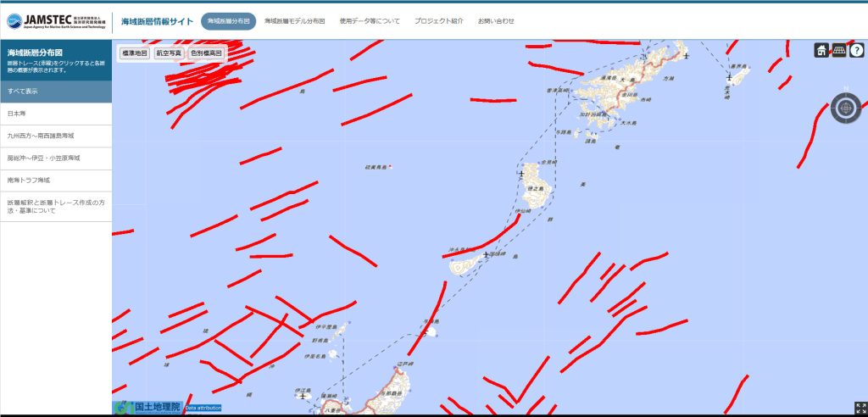Switch basemap to 標準地図
868x417 pixels.
tap(135, 53)
